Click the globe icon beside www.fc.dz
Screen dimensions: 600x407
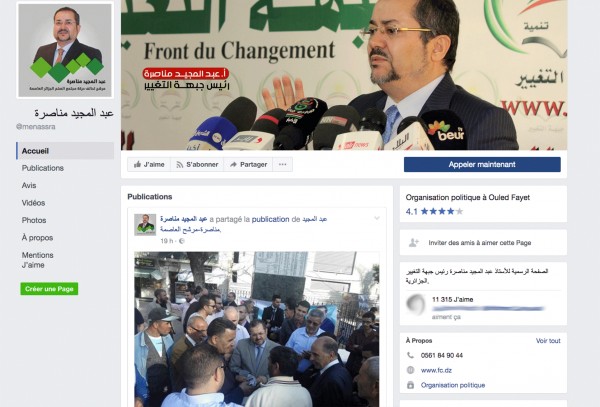pyautogui.click(x=410, y=370)
